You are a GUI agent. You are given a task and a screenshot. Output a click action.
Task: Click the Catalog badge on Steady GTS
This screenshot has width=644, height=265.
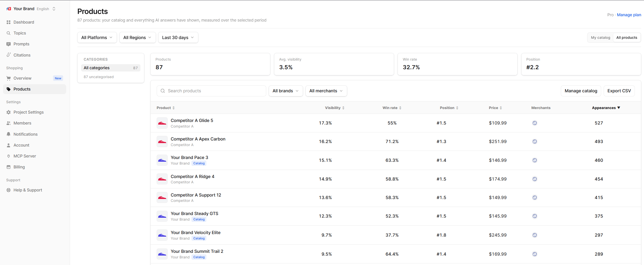[x=199, y=219]
